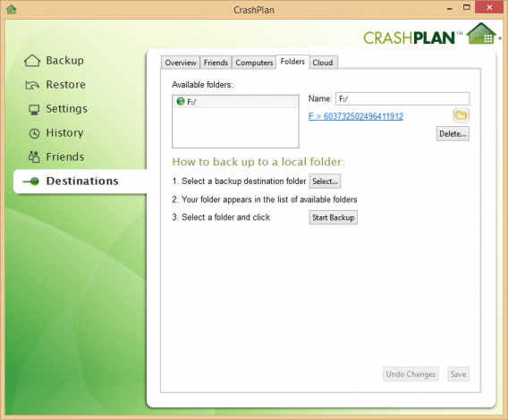Click the Delete... button
Screen dimensions: 508x420
pos(453,134)
